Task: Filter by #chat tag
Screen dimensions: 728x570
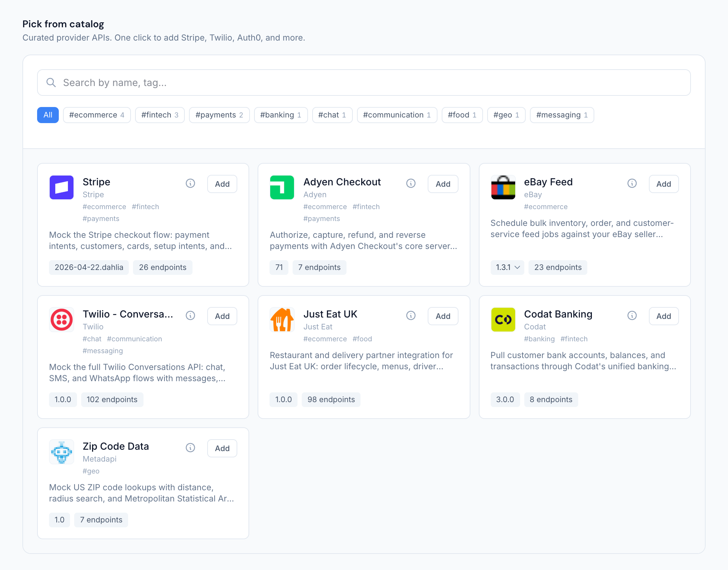Action: click(x=332, y=115)
